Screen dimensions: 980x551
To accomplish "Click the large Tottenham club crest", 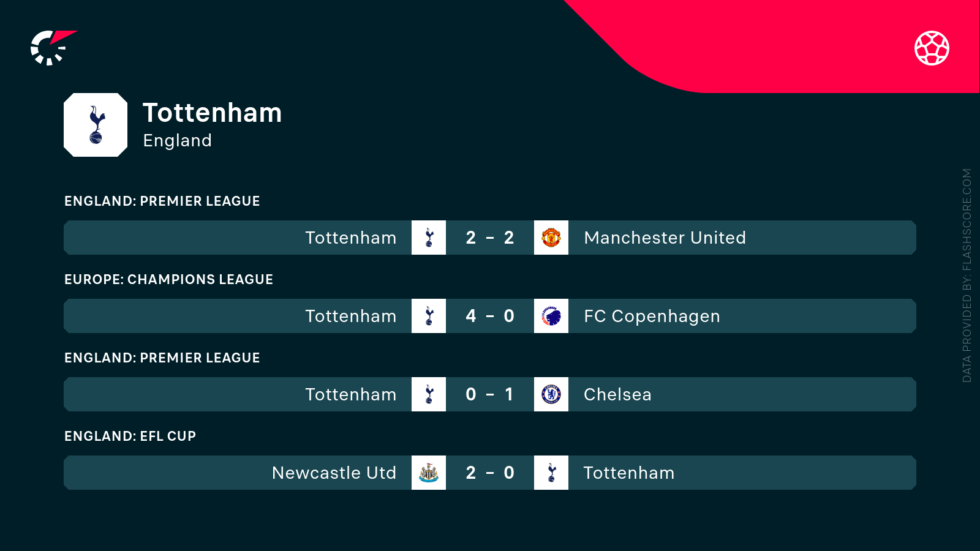I will pos(96,125).
